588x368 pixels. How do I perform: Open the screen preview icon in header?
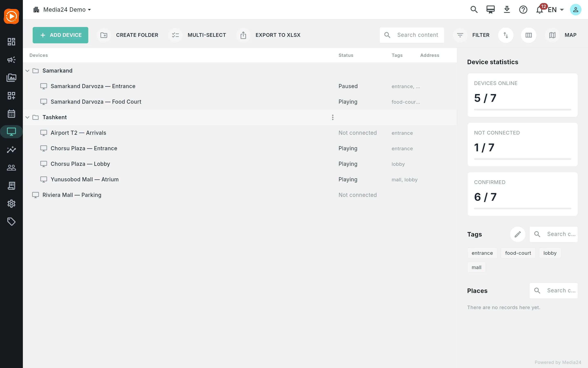pyautogui.click(x=491, y=10)
